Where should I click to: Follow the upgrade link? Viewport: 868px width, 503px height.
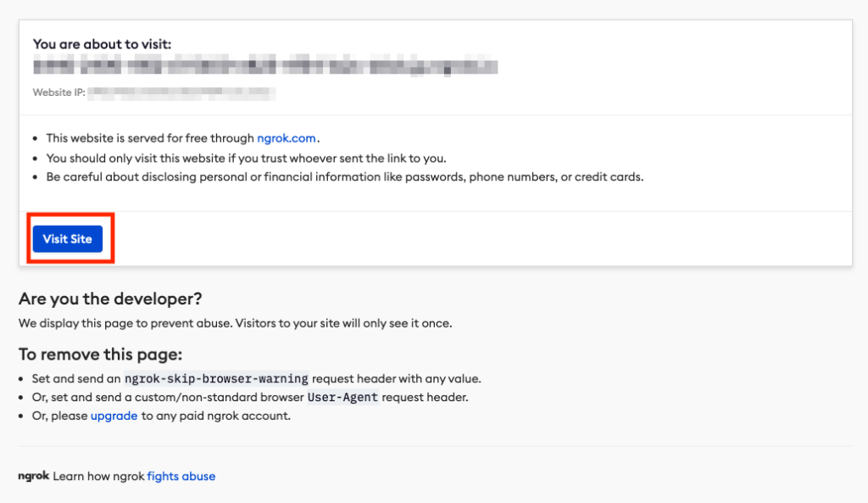click(114, 416)
